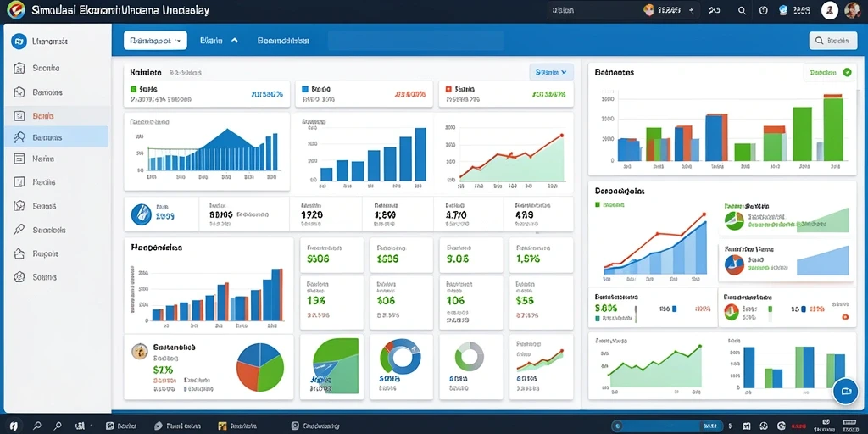
Task: Expand the second blue header item with up-chevron
Action: pos(219,41)
